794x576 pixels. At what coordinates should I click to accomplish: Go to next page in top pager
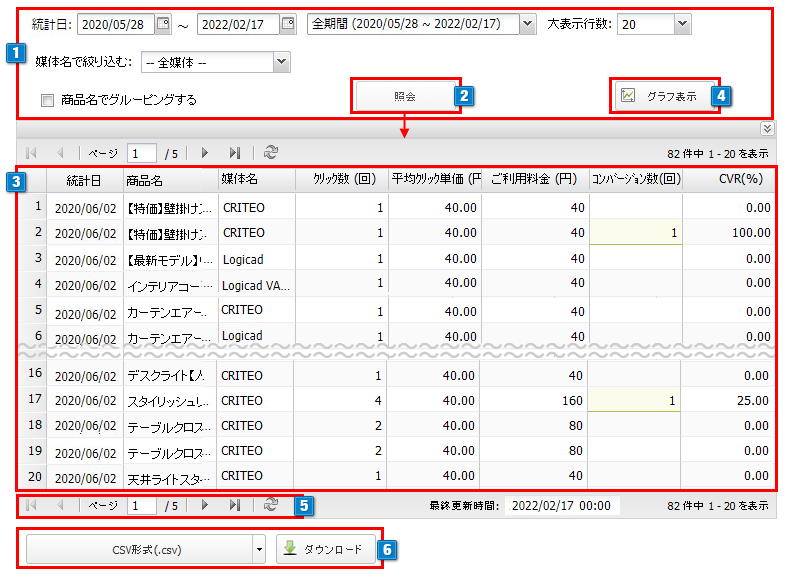pyautogui.click(x=205, y=153)
